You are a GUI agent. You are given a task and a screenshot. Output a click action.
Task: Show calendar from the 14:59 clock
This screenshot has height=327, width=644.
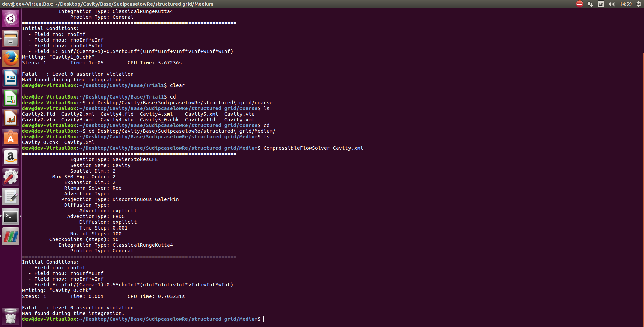[626, 4]
